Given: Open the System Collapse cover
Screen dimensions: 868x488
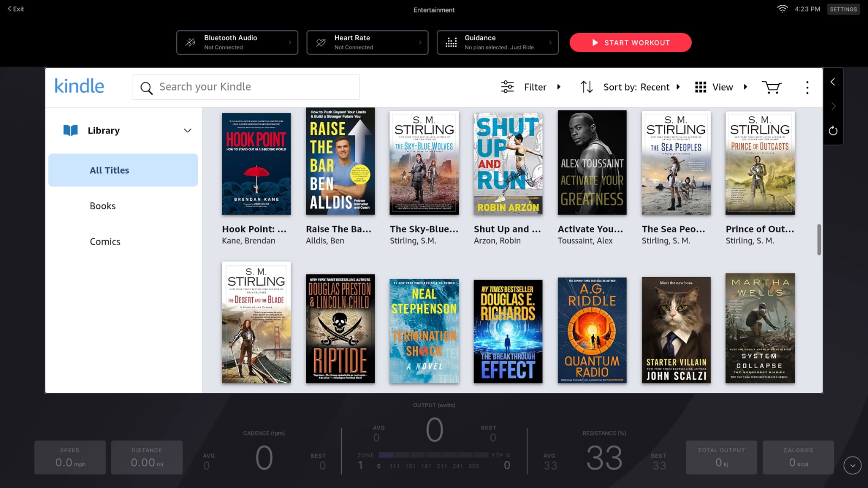Looking at the screenshot, I should tap(760, 328).
